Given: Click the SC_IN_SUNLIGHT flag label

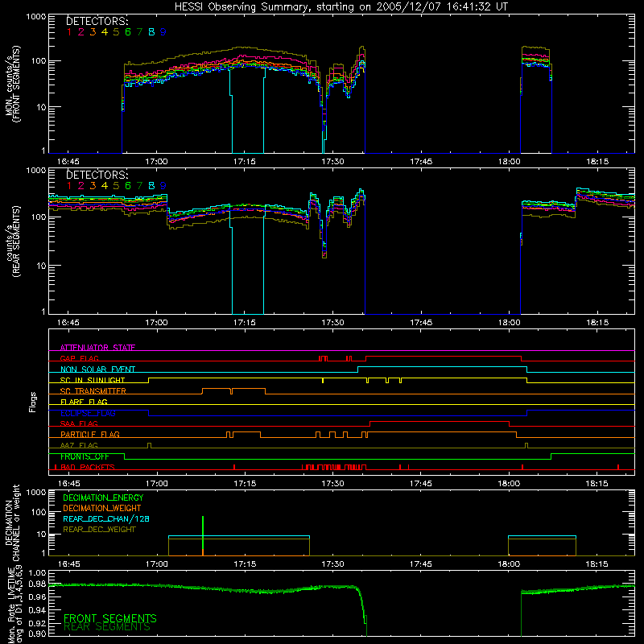Looking at the screenshot, I should 93,380.
